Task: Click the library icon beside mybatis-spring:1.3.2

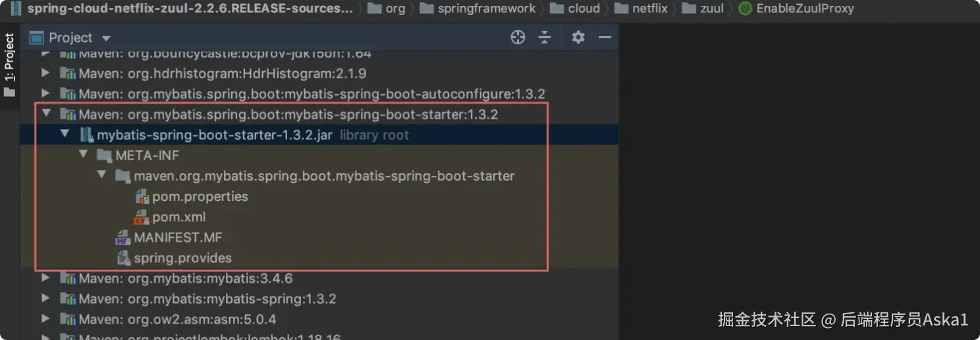Action: (x=68, y=298)
